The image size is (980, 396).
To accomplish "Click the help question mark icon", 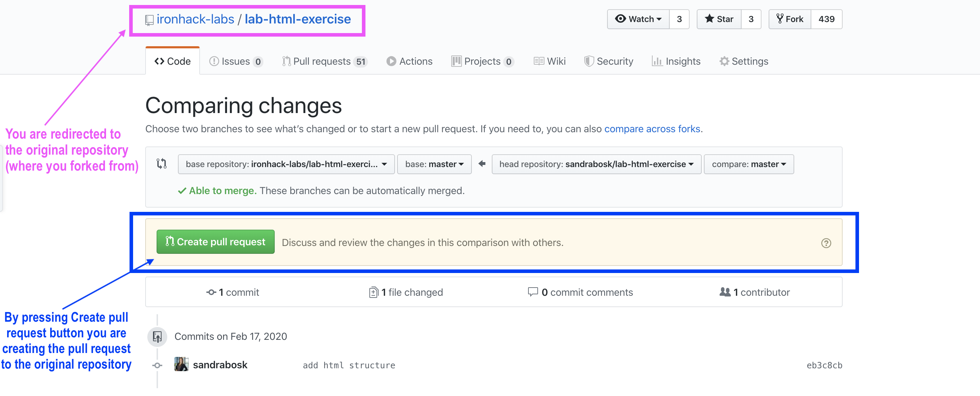I will [826, 243].
